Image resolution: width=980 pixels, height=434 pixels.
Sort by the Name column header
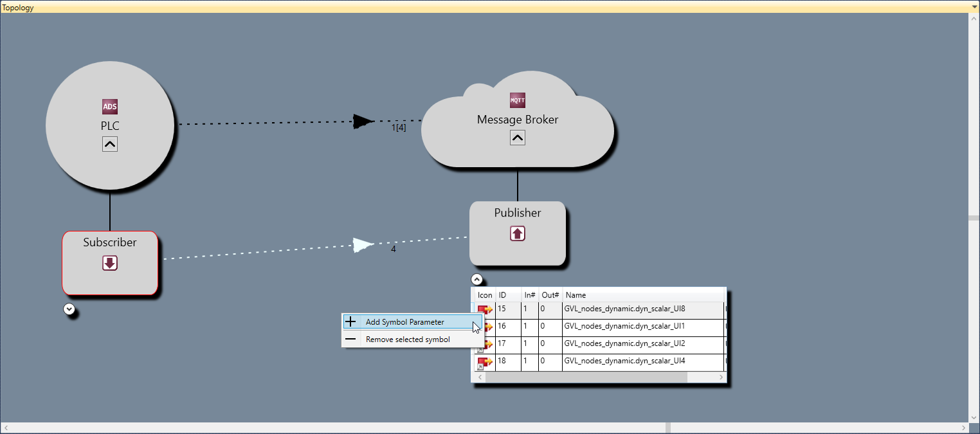643,295
